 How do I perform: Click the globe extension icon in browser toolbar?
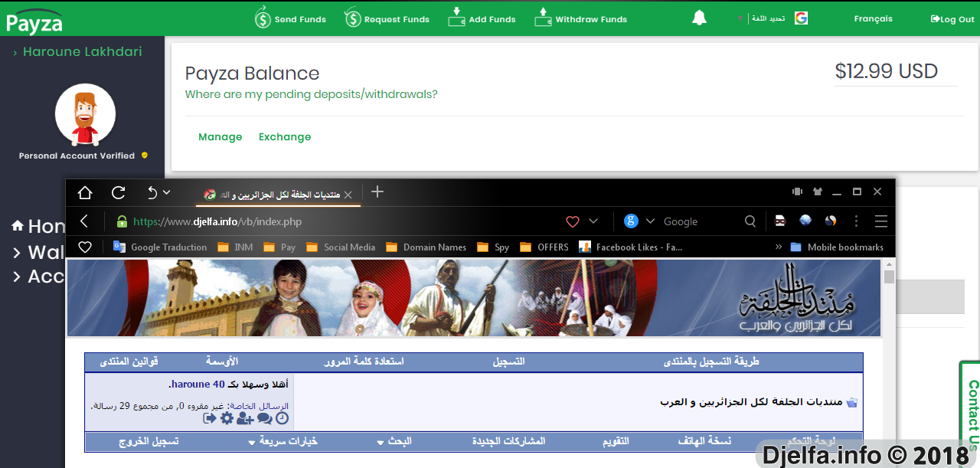coord(805,221)
